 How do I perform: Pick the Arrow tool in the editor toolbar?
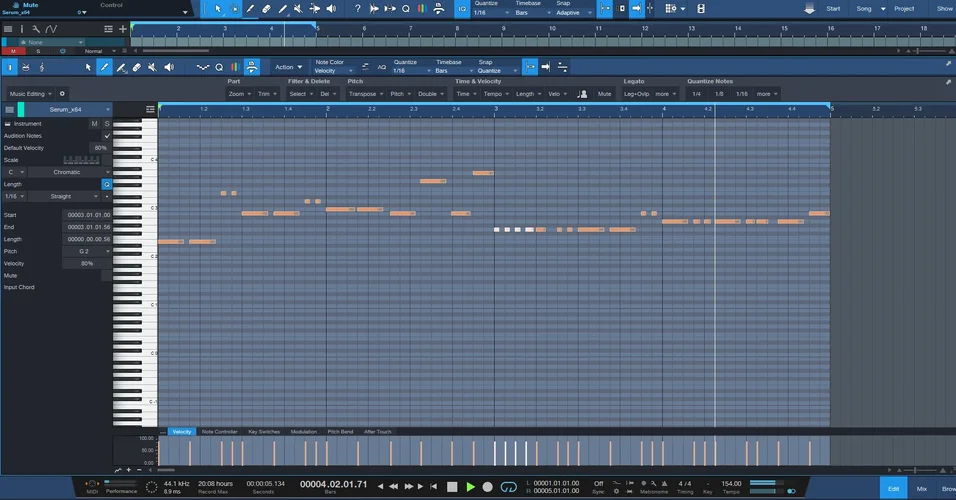click(88, 67)
